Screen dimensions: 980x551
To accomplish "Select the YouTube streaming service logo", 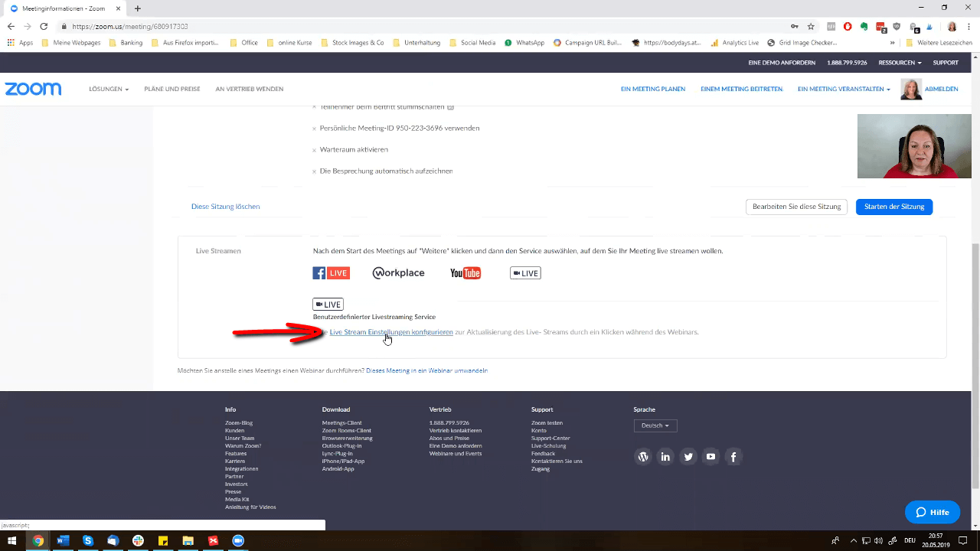I will tap(465, 273).
